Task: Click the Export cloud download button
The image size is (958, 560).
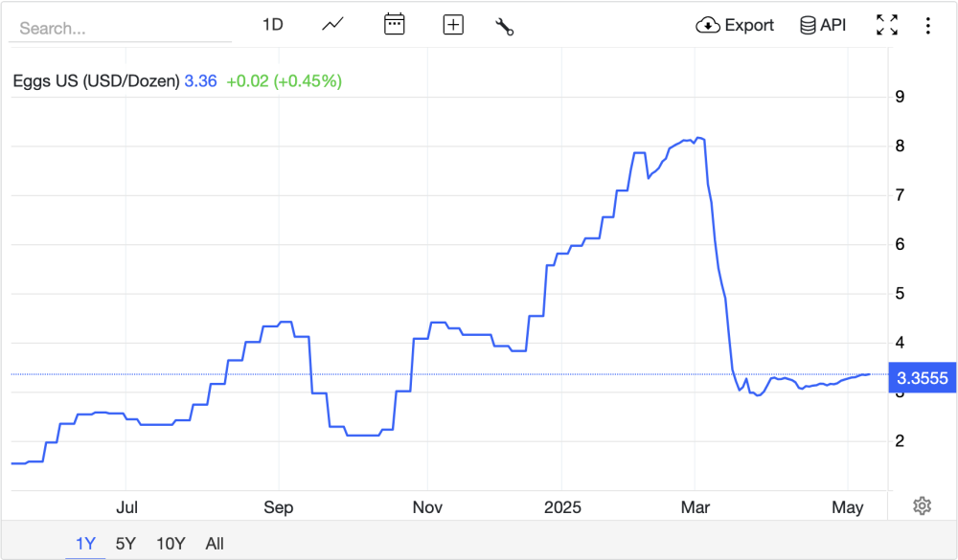Action: [x=735, y=25]
